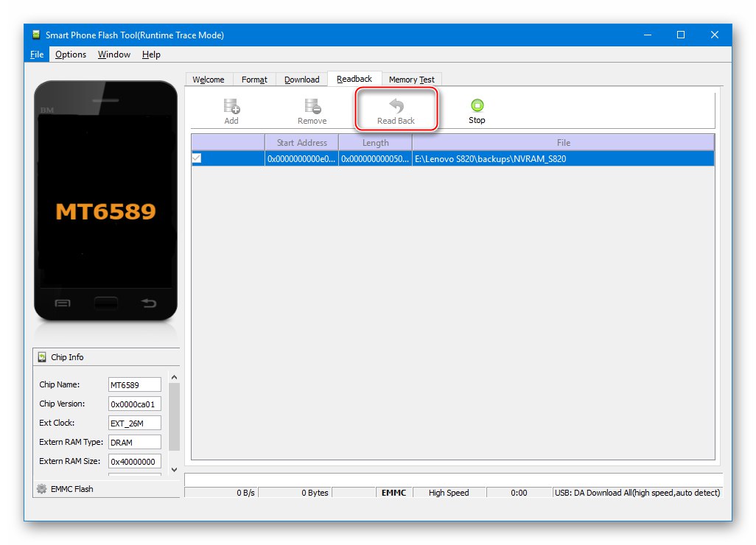Open the Chip Info panel icon
Viewport: 756px width, 545px height.
point(42,357)
